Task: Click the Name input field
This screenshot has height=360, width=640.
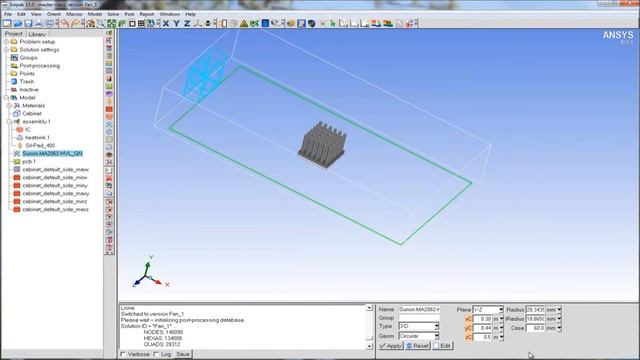Action: point(419,310)
